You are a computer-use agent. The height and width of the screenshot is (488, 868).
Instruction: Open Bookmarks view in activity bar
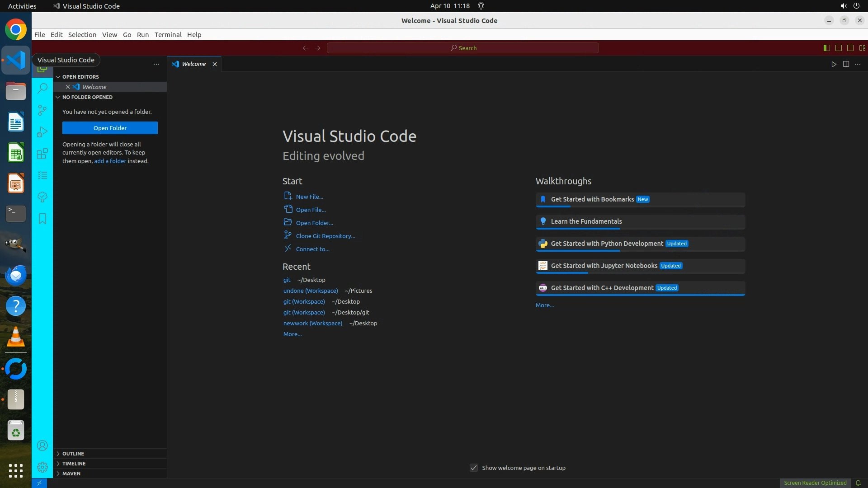point(42,219)
